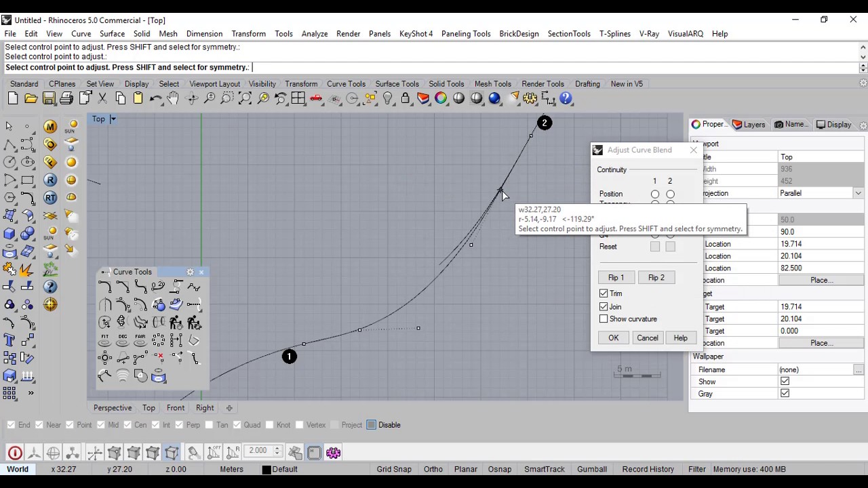Click the FAIR curve icon in Curve Tools
Screen dimensions: 868x488
click(x=140, y=339)
